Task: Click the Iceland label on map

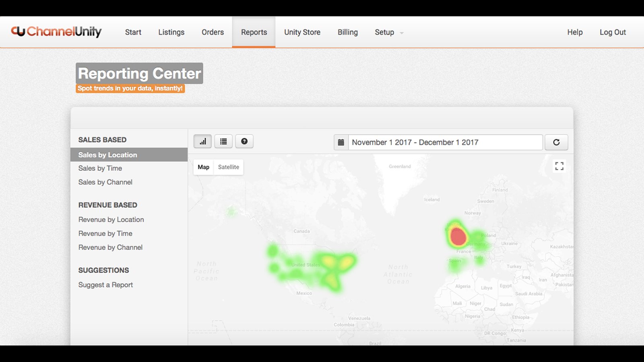Action: (432, 200)
